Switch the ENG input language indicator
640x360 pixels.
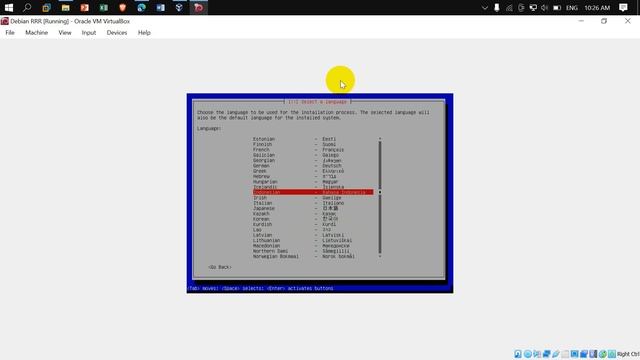(x=572, y=7)
